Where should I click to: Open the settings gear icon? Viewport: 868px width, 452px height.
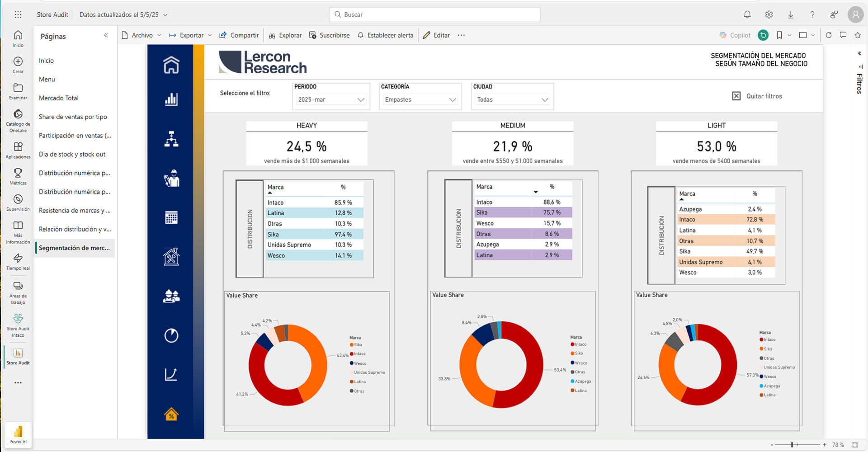pos(769,14)
